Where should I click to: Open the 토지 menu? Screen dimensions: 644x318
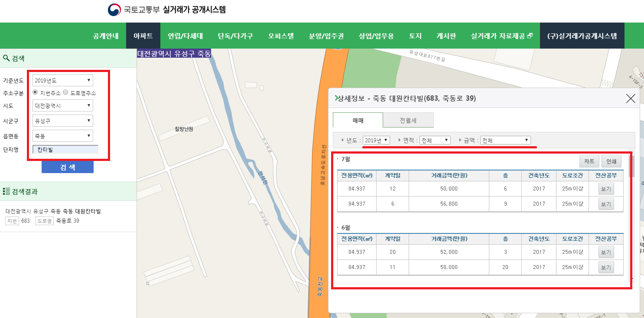(415, 36)
